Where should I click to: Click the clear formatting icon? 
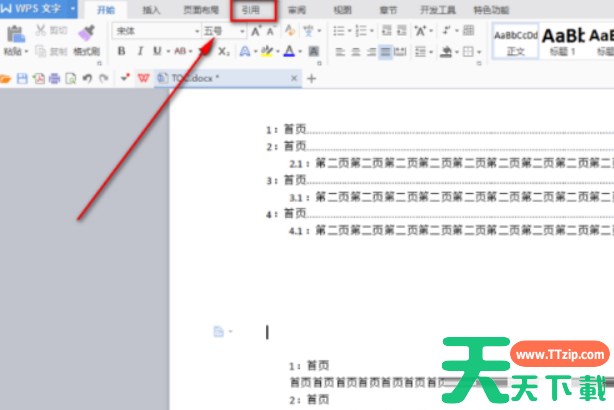(x=290, y=31)
